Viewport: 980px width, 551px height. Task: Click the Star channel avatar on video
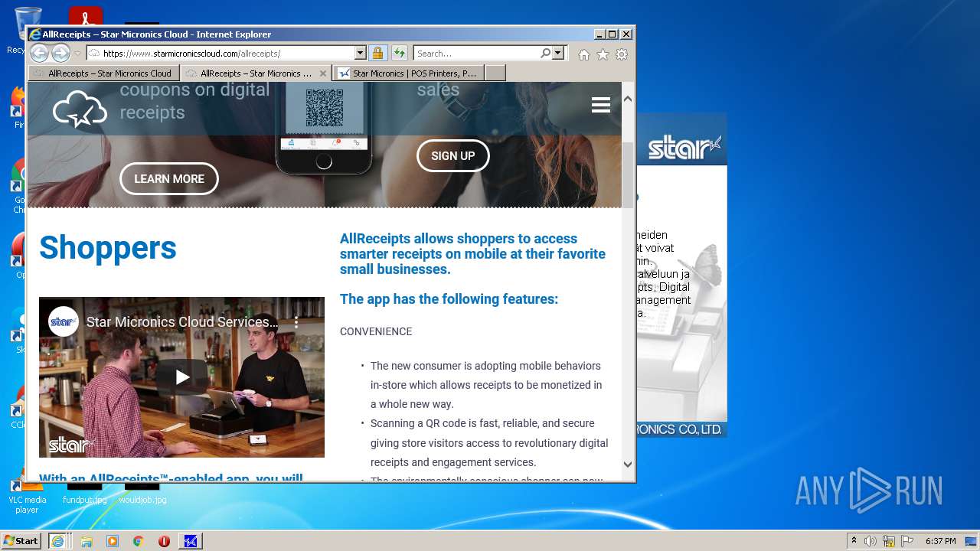click(64, 322)
